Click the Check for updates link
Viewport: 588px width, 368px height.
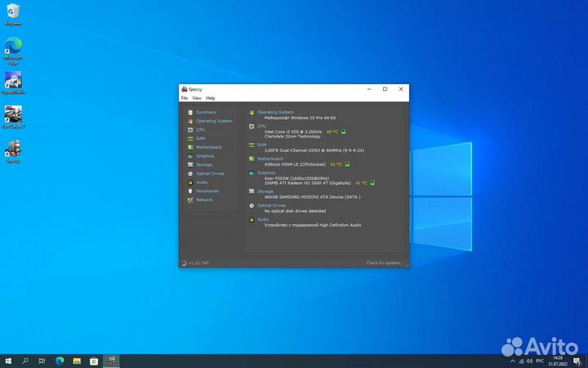point(385,263)
